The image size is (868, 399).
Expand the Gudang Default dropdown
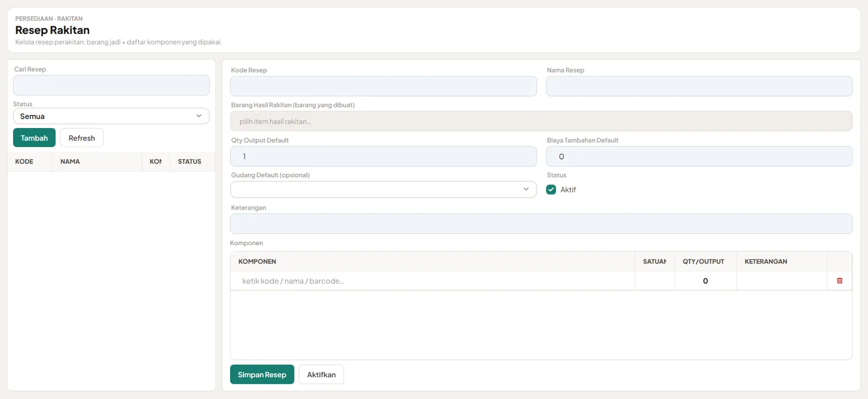[384, 189]
